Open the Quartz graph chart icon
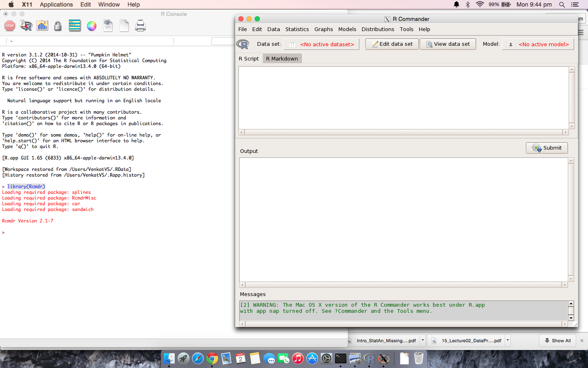588x368 pixels. pyautogui.click(x=42, y=26)
